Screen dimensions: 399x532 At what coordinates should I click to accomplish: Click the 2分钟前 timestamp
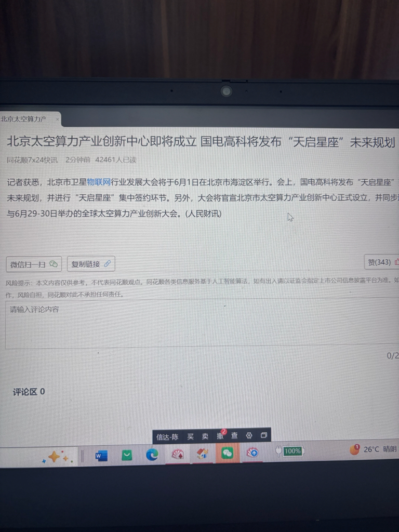click(78, 159)
